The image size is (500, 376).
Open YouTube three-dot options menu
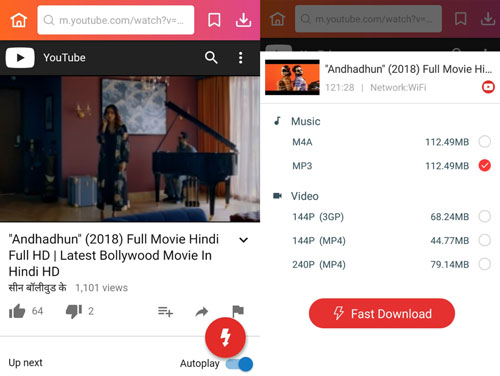(x=240, y=58)
